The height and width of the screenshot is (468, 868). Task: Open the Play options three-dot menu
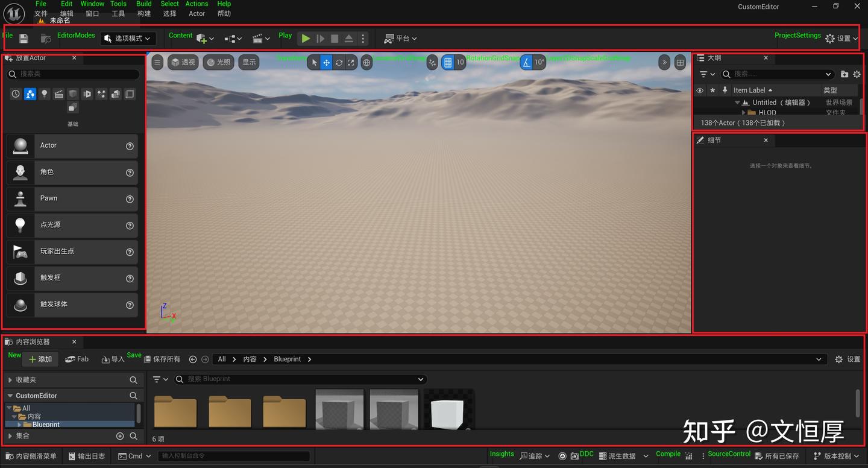363,39
